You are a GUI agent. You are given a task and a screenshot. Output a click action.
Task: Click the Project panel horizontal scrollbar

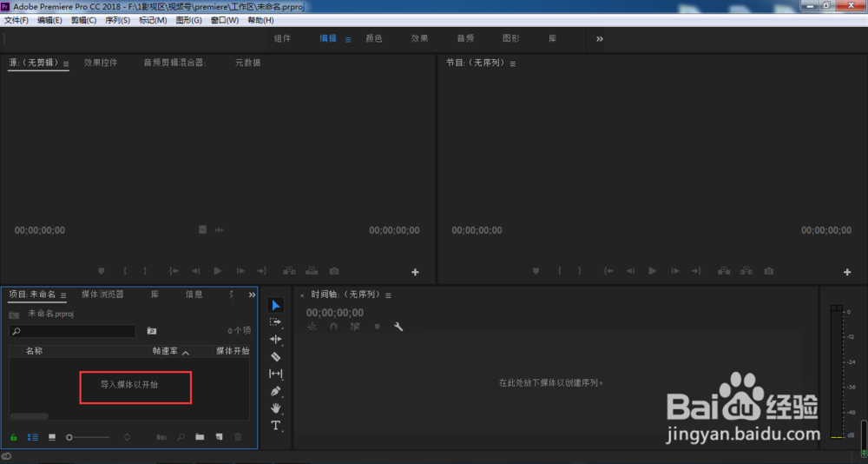[x=30, y=416]
